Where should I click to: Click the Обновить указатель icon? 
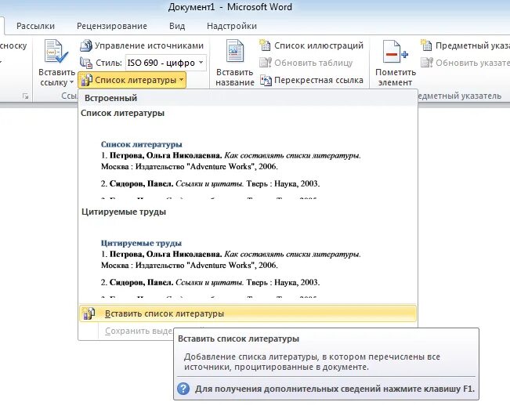point(427,63)
